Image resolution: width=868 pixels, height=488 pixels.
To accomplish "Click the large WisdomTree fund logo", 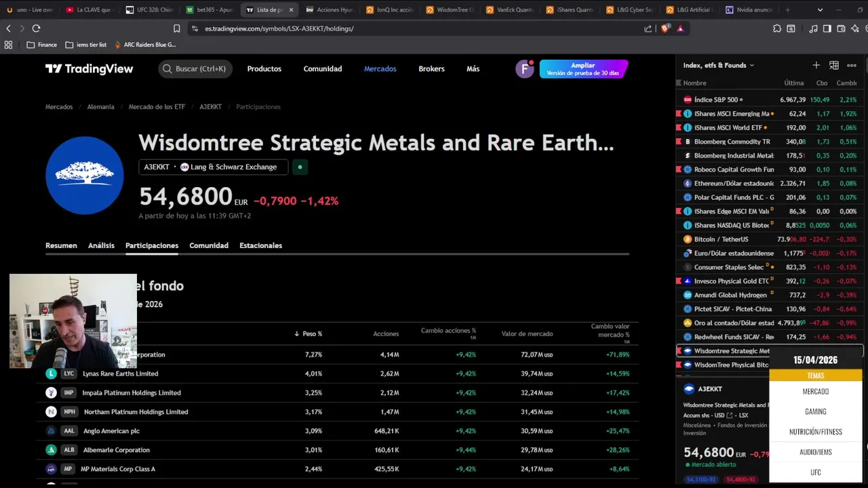I will (85, 176).
